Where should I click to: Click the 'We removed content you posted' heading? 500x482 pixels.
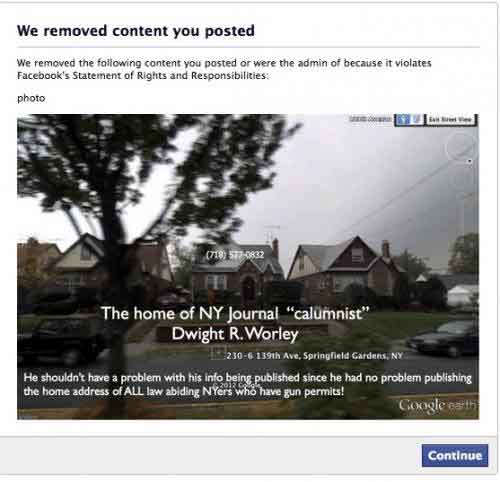coord(136,31)
